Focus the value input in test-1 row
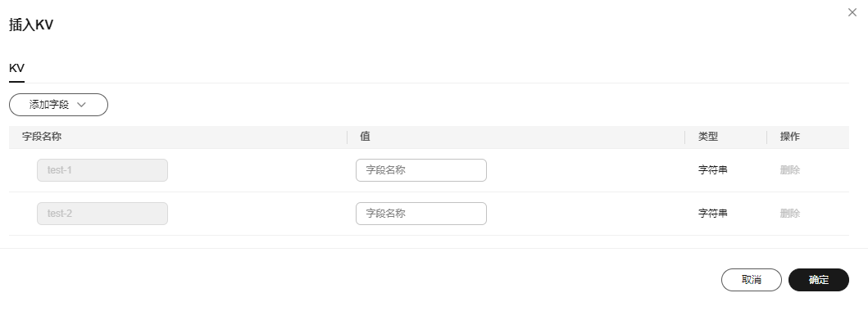 (421, 170)
